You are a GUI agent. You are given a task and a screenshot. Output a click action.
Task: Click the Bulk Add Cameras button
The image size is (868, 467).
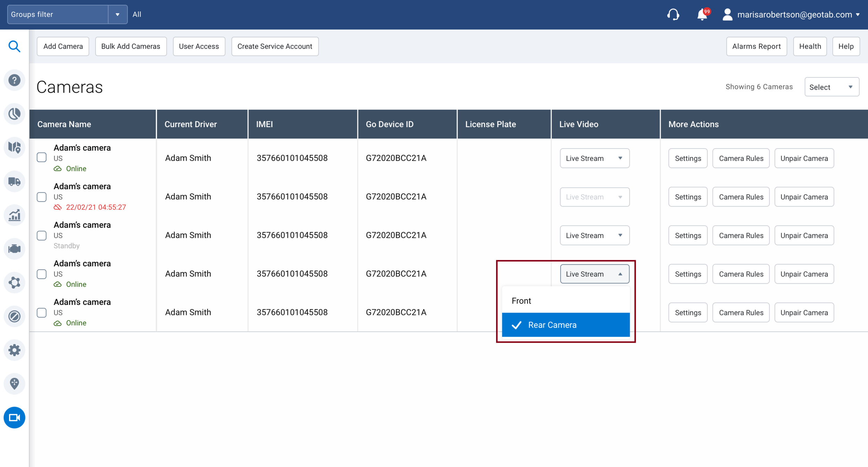131,46
